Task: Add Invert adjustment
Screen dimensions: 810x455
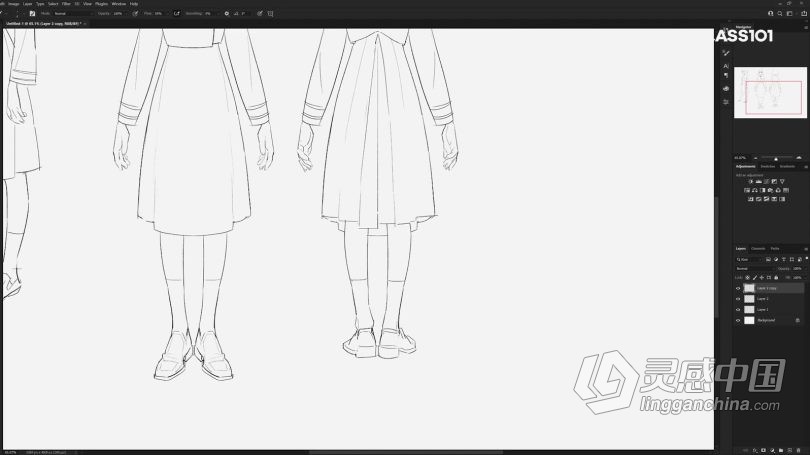Action: point(751,199)
